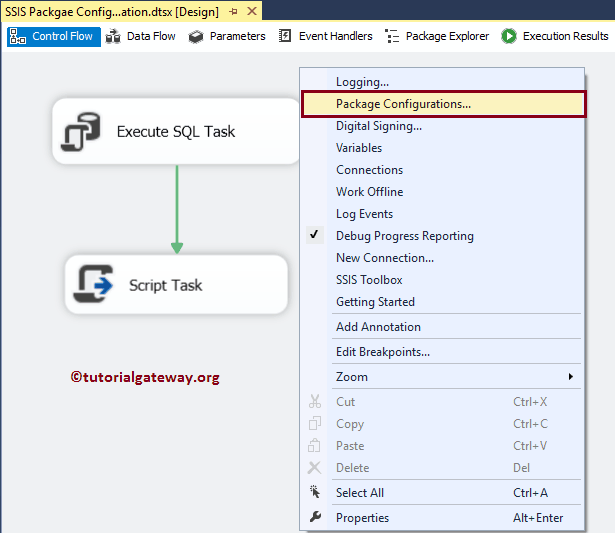Choose Package Configurations menu entry
Screen dimensions: 615x533
coord(444,104)
